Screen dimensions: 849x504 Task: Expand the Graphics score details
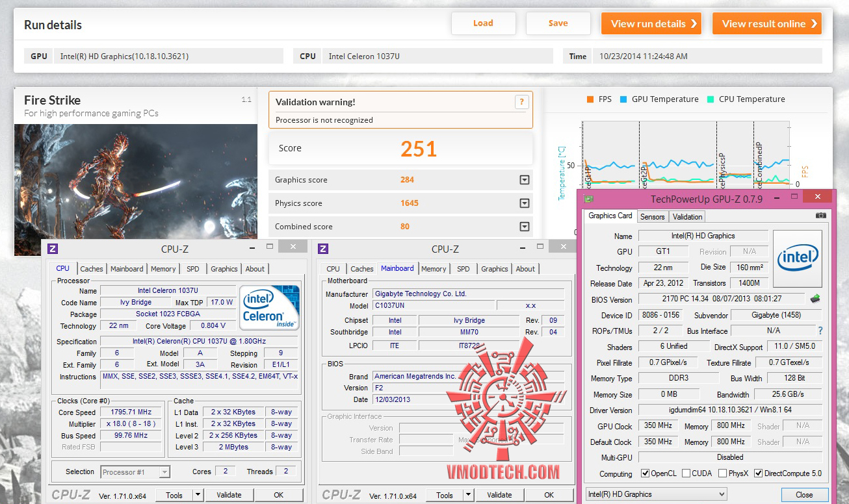(525, 180)
